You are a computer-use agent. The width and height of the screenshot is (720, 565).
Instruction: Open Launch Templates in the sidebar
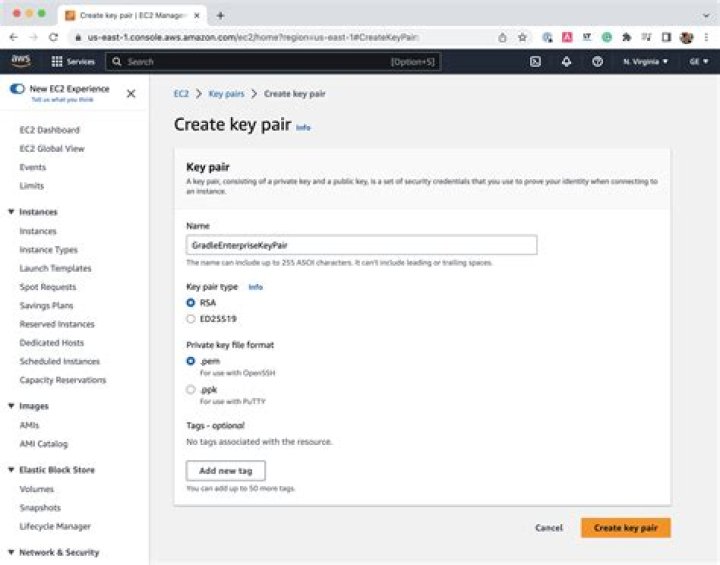click(55, 268)
